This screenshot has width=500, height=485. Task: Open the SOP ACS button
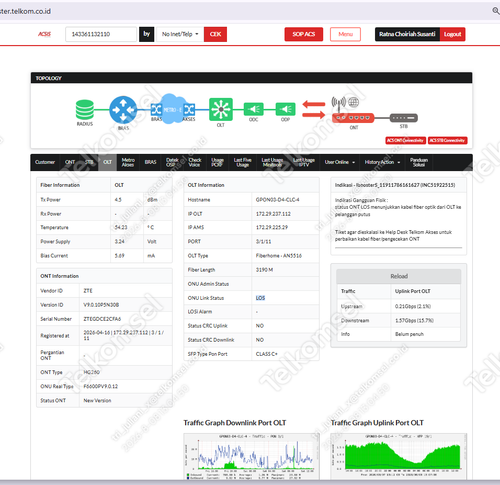click(x=304, y=34)
